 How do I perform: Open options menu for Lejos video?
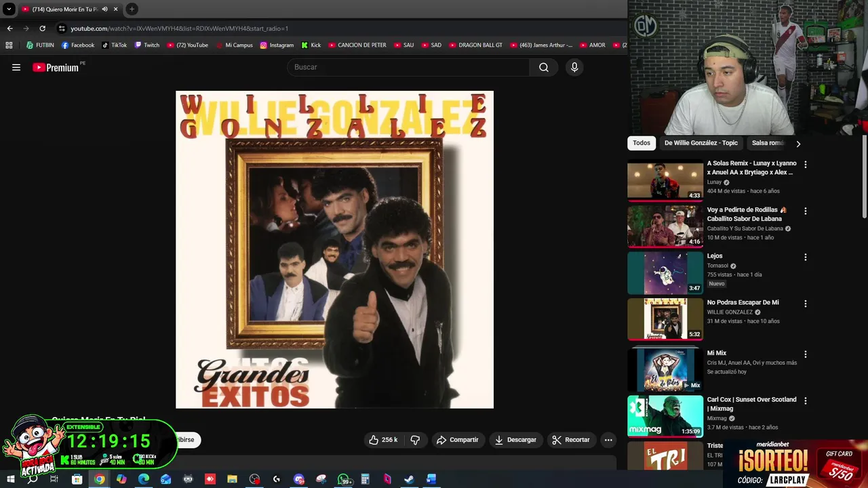(806, 258)
